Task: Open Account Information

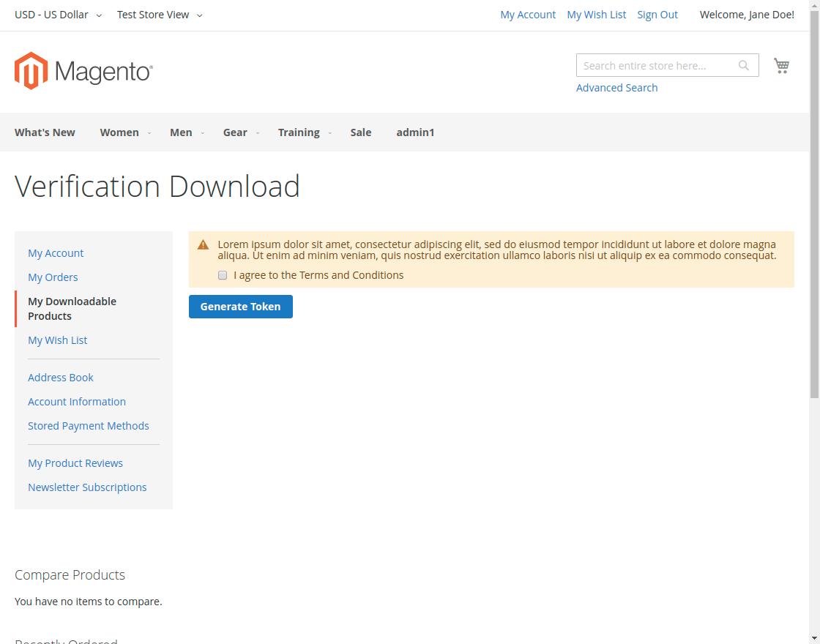Action: point(77,402)
